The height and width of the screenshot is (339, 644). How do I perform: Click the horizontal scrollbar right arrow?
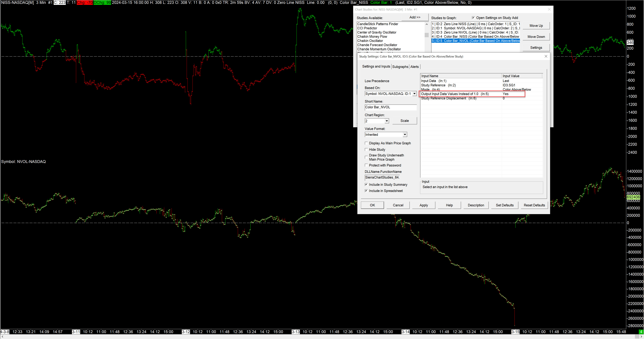[x=642, y=337]
